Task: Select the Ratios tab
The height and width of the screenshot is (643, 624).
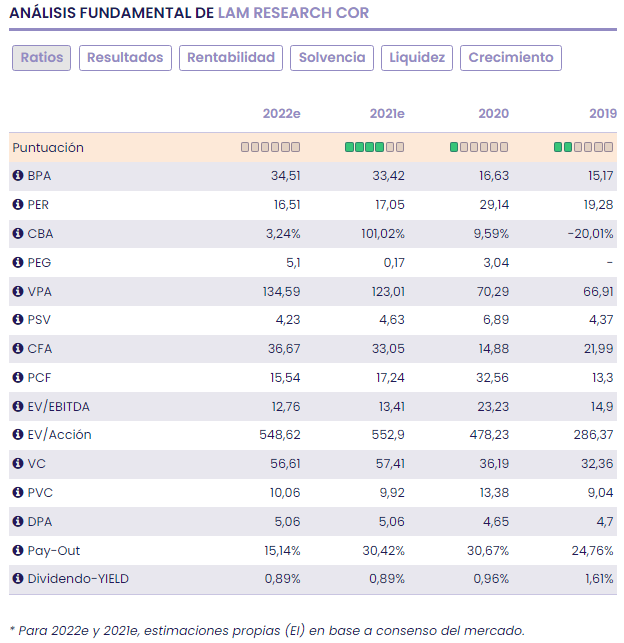Action: (42, 58)
